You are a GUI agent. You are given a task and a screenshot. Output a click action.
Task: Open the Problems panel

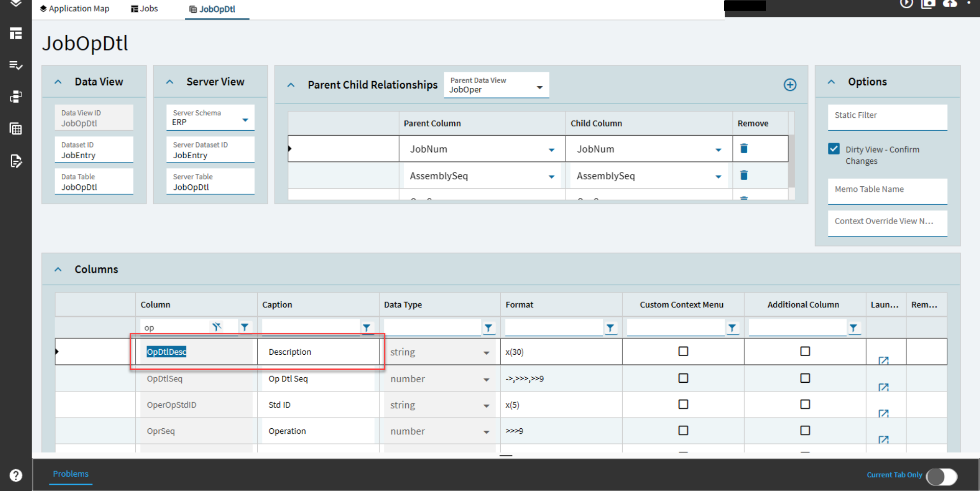[x=70, y=474]
